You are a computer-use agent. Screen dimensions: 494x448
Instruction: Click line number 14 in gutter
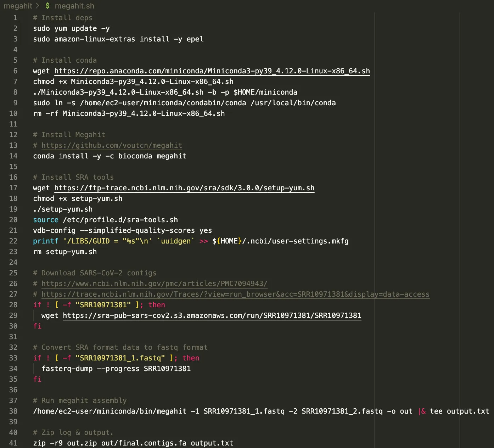point(13,156)
